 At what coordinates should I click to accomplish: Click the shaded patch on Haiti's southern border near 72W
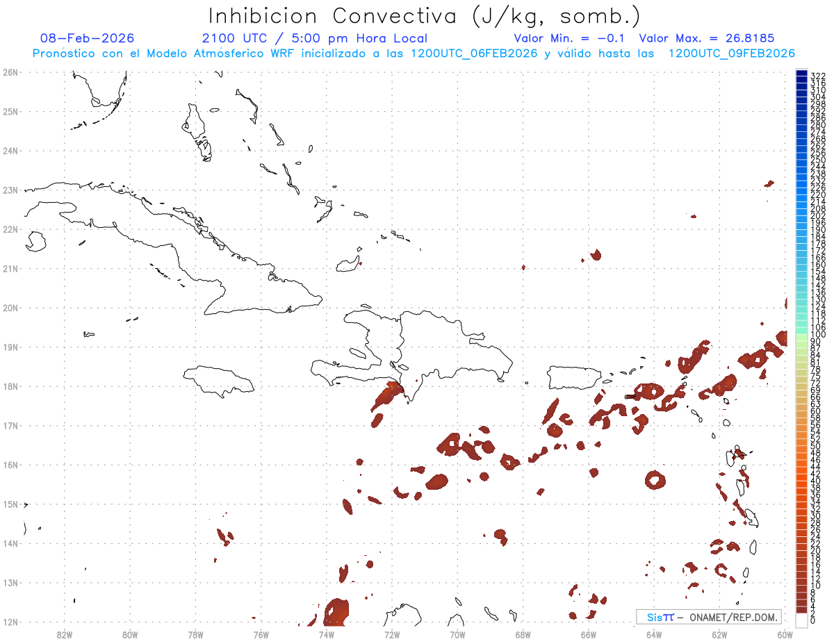pos(388,395)
